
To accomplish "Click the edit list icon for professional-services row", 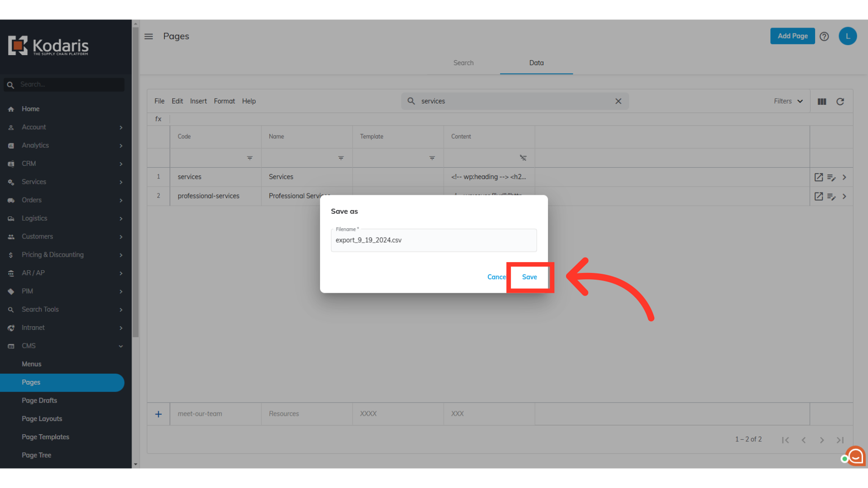I will click(831, 196).
